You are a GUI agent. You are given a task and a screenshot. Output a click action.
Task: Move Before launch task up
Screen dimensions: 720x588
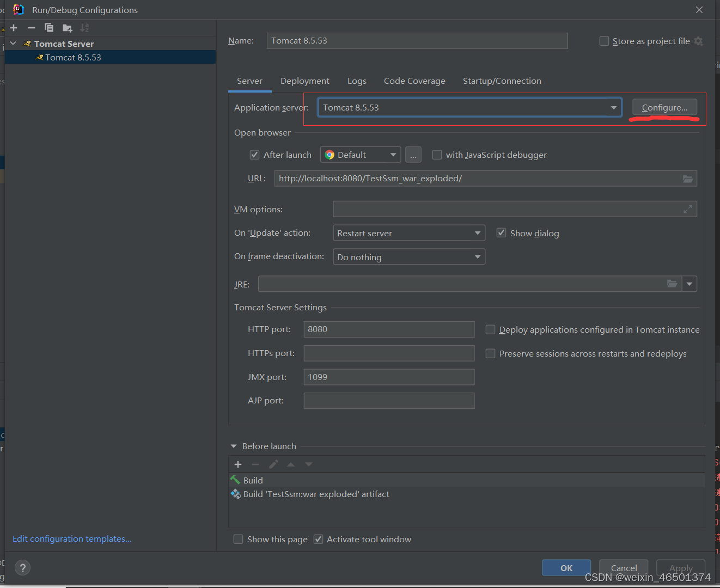[291, 464]
